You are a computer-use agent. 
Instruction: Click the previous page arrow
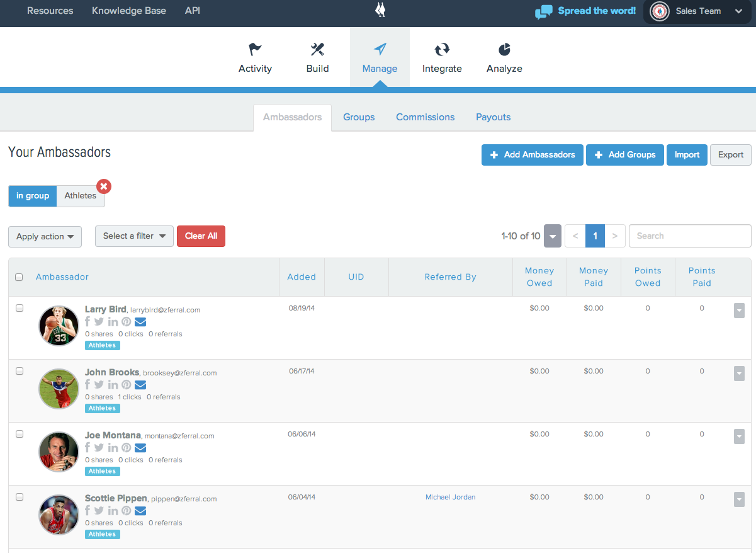[575, 236]
